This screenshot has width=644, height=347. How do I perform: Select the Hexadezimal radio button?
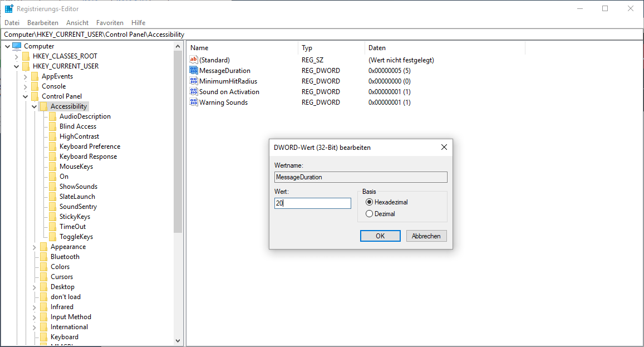pos(369,202)
